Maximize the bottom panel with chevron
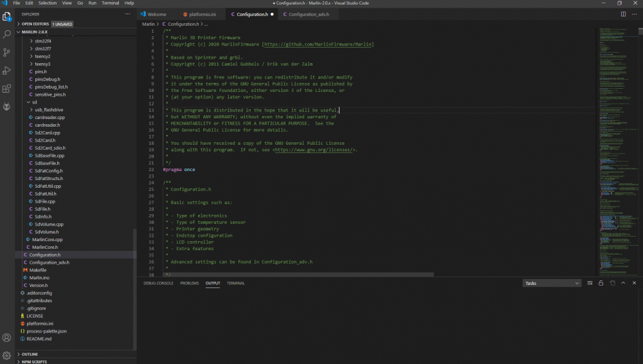The width and height of the screenshot is (643, 364). [623, 283]
